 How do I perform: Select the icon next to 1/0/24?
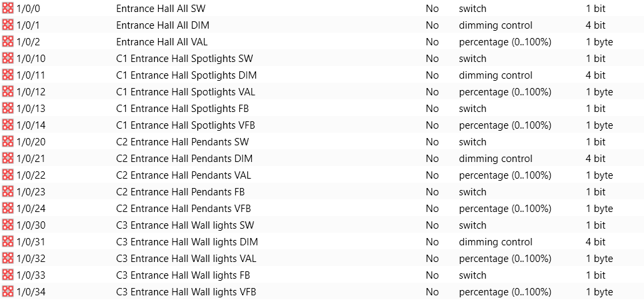[7, 208]
